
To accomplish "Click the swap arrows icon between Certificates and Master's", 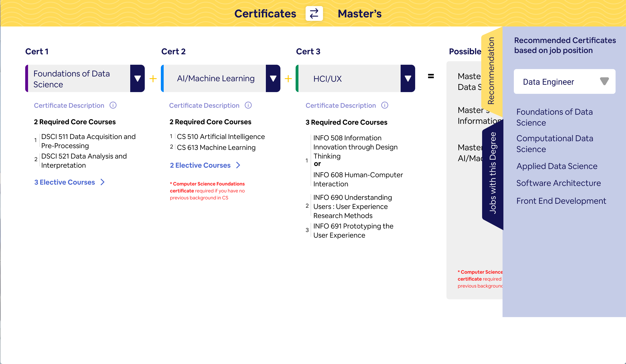I will pyautogui.click(x=314, y=13).
